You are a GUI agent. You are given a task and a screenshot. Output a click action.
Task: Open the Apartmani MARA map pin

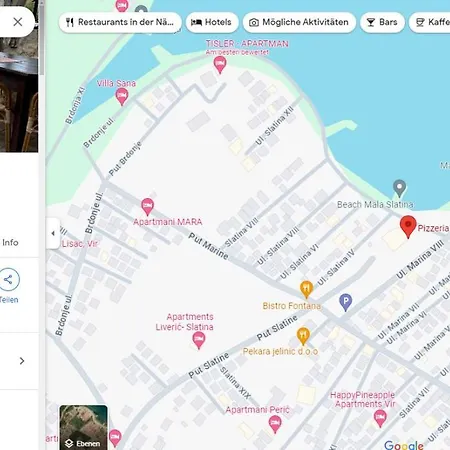pos(147,206)
